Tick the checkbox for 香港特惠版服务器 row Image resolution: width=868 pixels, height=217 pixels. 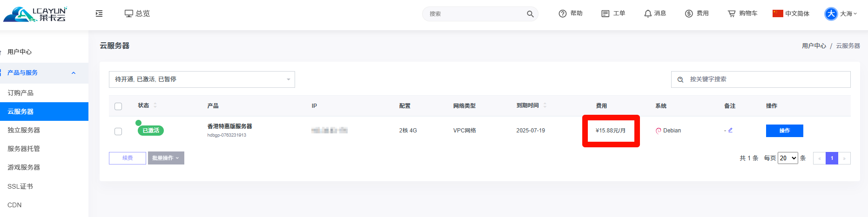pyautogui.click(x=118, y=132)
